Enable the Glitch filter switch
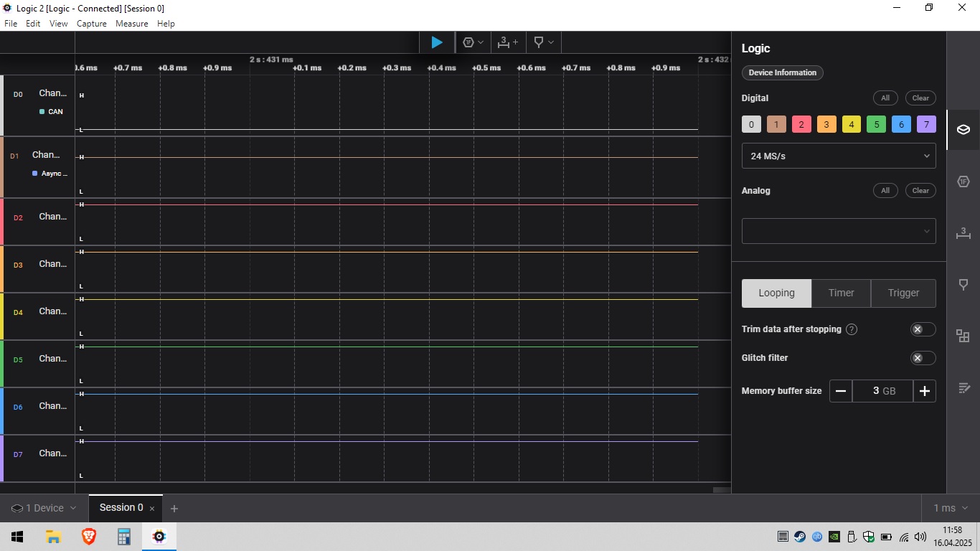The image size is (980, 551). point(923,358)
